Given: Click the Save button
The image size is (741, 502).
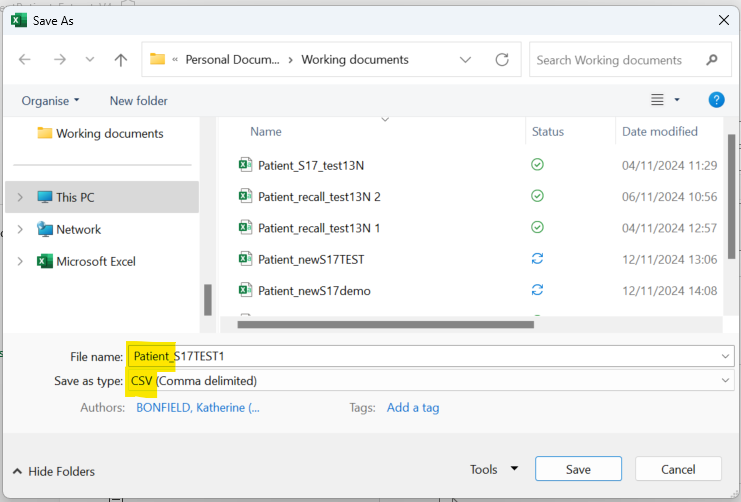Looking at the screenshot, I should click(578, 469).
